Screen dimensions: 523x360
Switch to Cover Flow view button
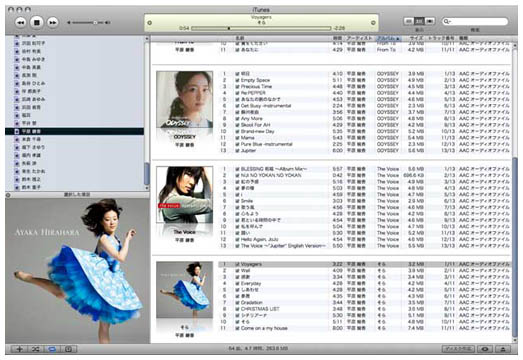[430, 21]
